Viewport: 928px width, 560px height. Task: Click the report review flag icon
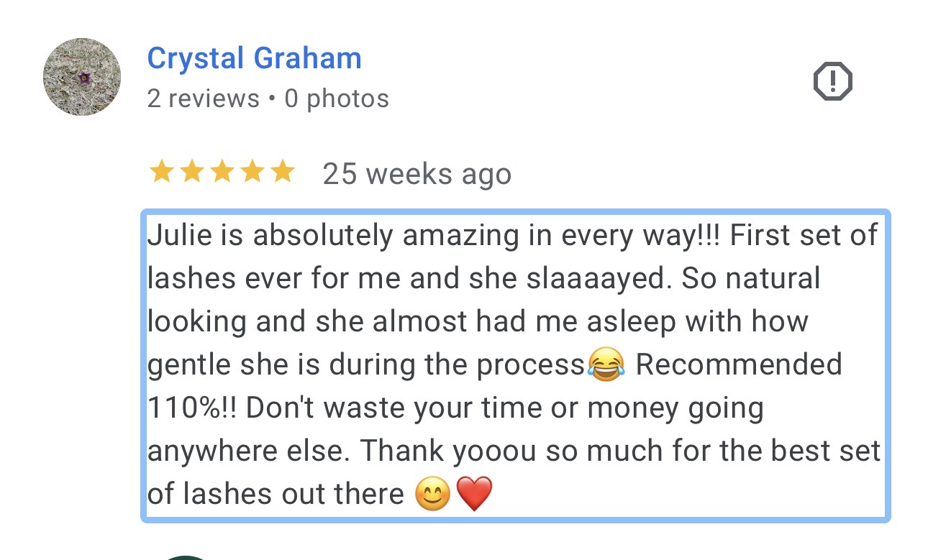(832, 82)
